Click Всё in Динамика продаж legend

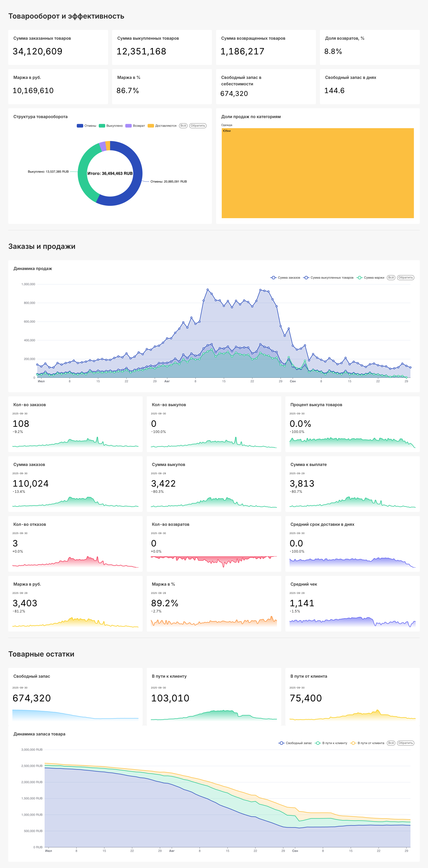tap(391, 278)
